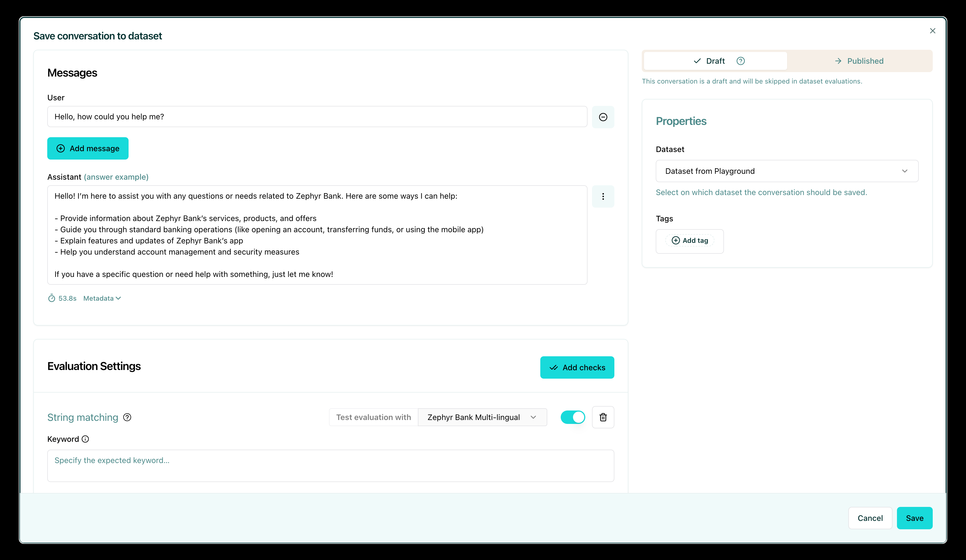This screenshot has height=560, width=966.
Task: Delete the String matching check via trash icon
Action: pyautogui.click(x=603, y=417)
